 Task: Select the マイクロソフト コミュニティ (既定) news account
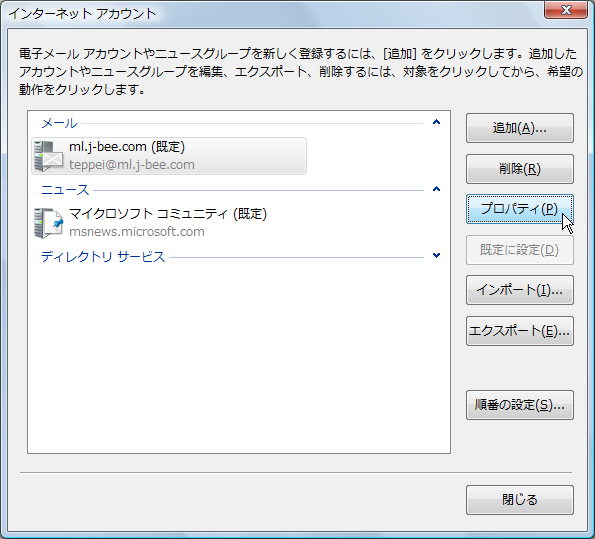(x=168, y=214)
